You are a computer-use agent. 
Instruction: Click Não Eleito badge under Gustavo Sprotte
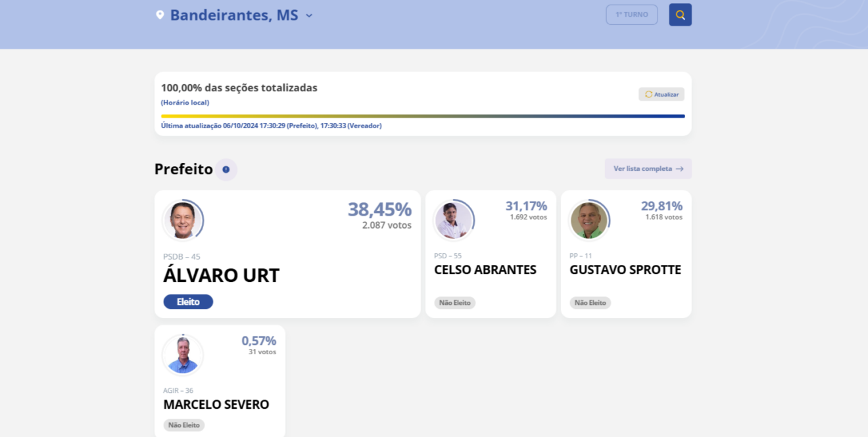(591, 303)
